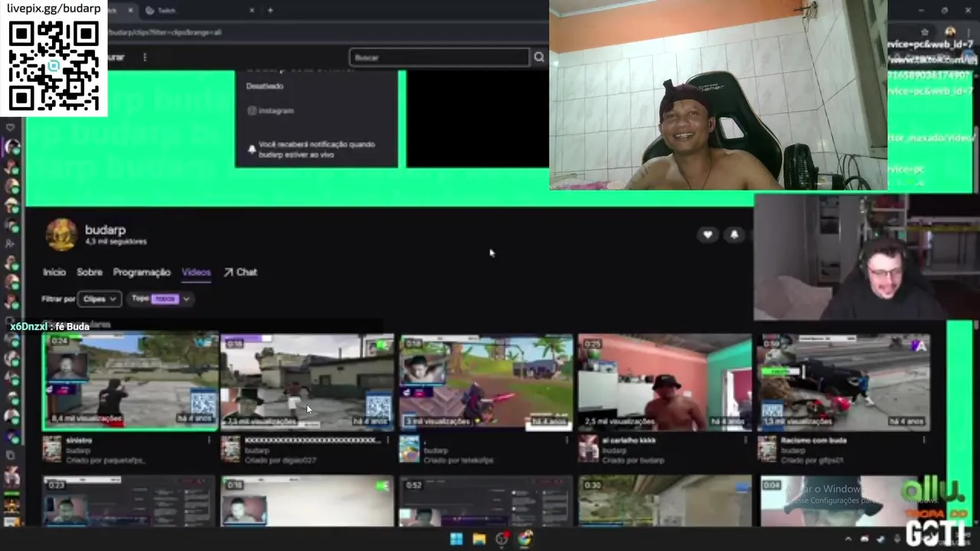
Task: Click the Chrome icon in the taskbar
Action: 524,539
